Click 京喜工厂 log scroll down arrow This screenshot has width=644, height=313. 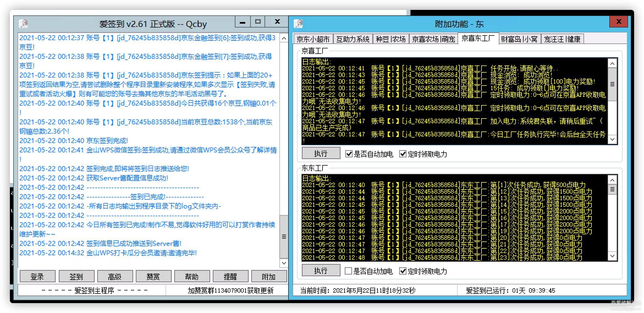(x=612, y=139)
